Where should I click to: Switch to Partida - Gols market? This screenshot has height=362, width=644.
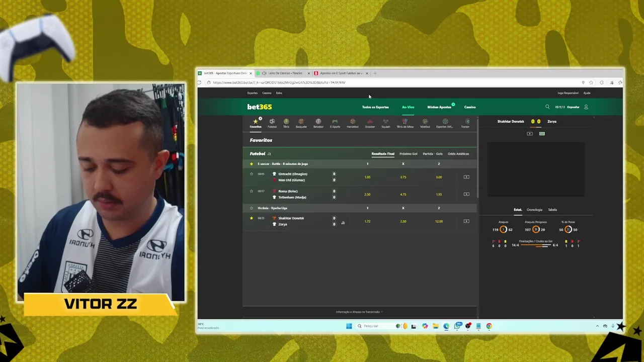tap(433, 154)
